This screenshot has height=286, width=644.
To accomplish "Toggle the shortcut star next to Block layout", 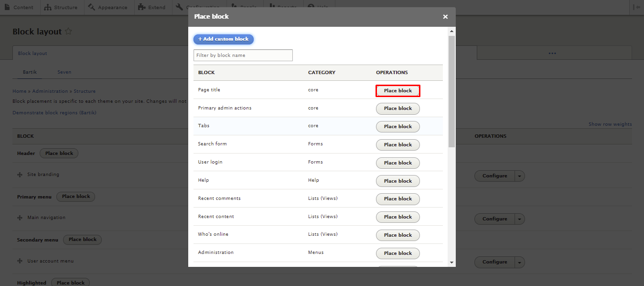I will click(x=68, y=32).
